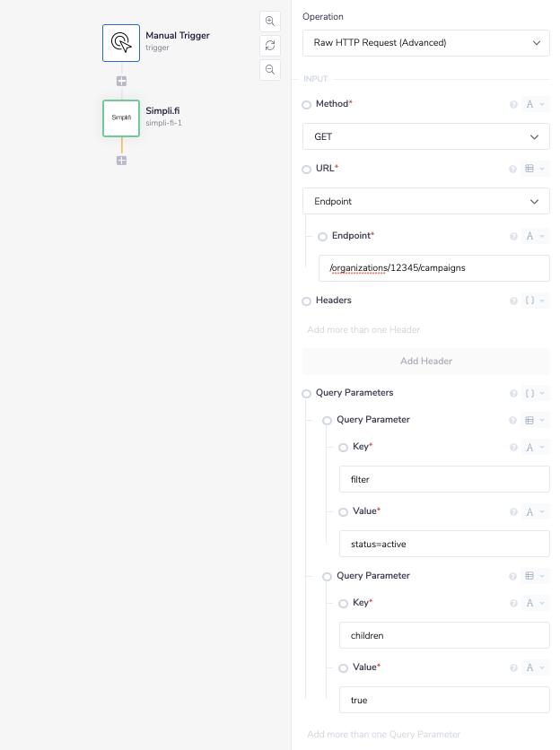Screen dimensions: 560x750
Task: Select the Simpli.fi step on the canvas
Action: (120, 118)
